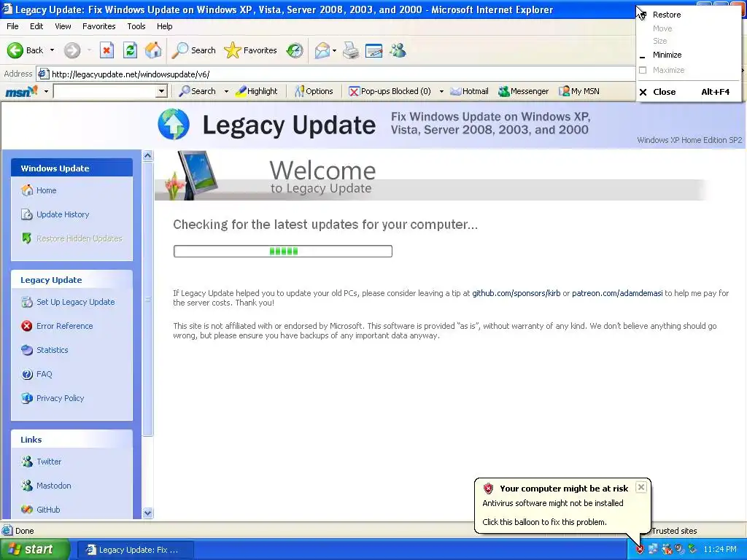Open Privacy Policy sidebar link
This screenshot has height=560, width=747.
click(x=53, y=398)
